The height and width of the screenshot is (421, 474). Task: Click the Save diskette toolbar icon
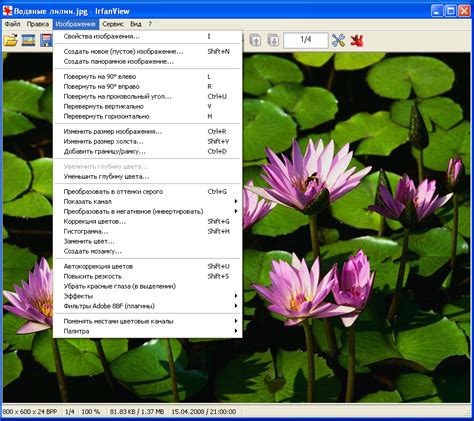[x=46, y=41]
